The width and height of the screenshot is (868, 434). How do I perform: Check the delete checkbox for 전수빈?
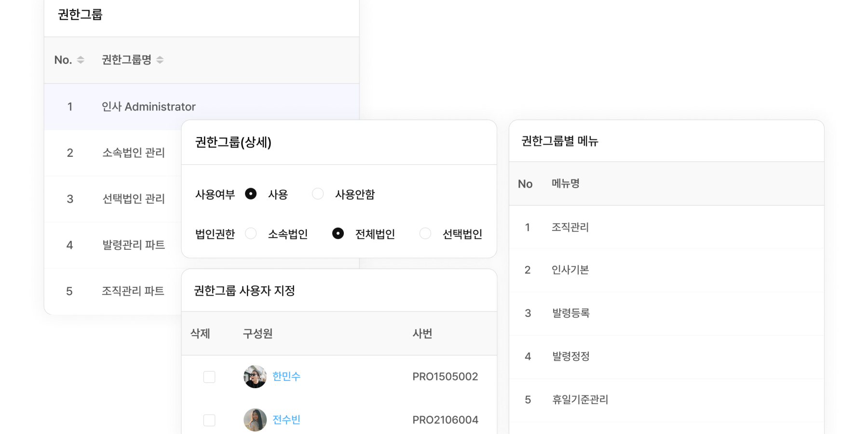(x=208, y=420)
